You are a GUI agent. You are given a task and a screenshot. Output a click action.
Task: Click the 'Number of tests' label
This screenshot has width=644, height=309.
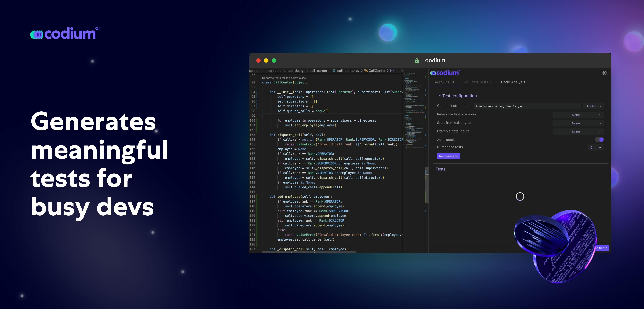[450, 147]
